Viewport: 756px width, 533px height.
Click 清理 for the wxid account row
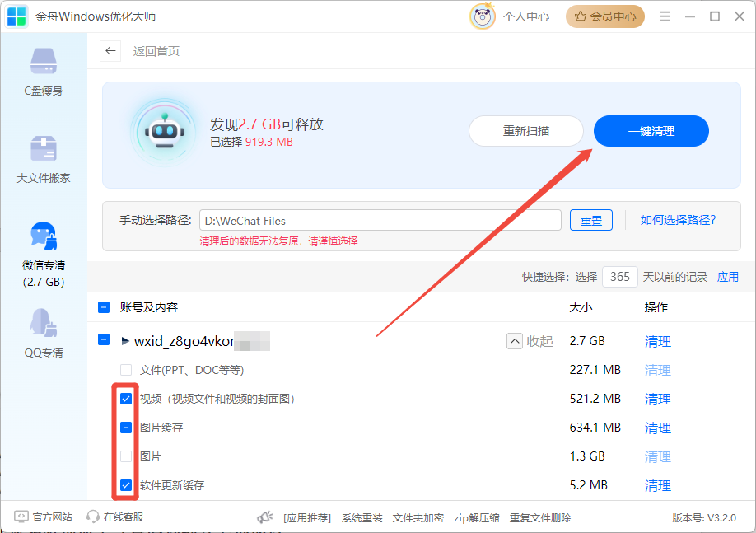point(658,342)
